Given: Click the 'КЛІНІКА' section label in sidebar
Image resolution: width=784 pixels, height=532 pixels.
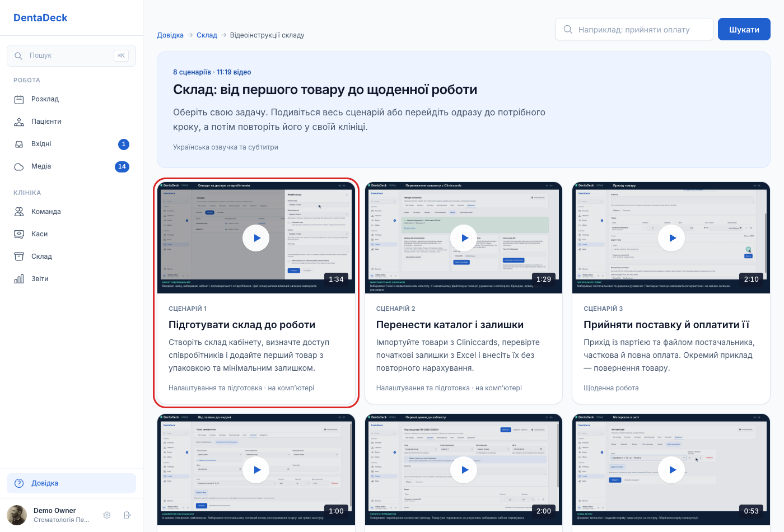Looking at the screenshot, I should tap(27, 193).
